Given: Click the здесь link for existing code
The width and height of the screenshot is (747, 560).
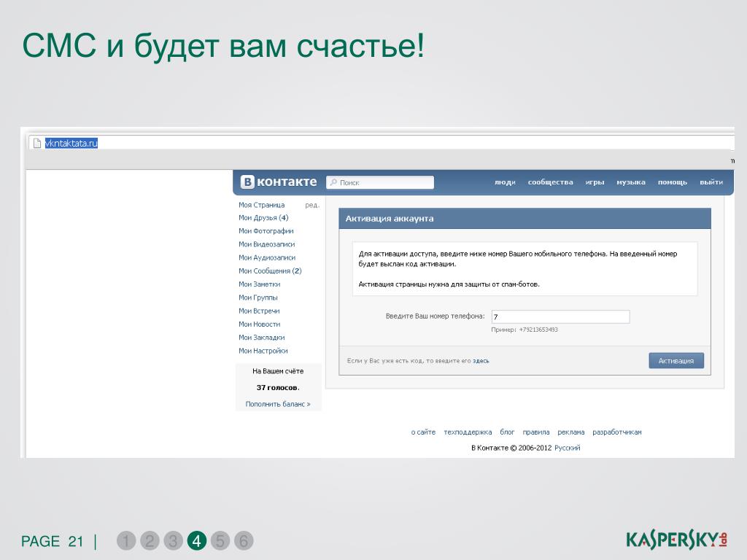Looking at the screenshot, I should [x=481, y=361].
